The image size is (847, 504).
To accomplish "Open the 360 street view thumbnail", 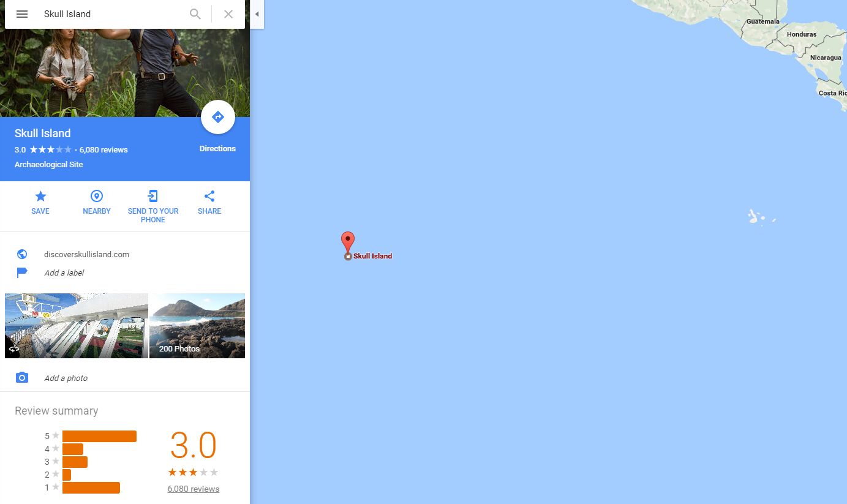I will click(x=77, y=326).
